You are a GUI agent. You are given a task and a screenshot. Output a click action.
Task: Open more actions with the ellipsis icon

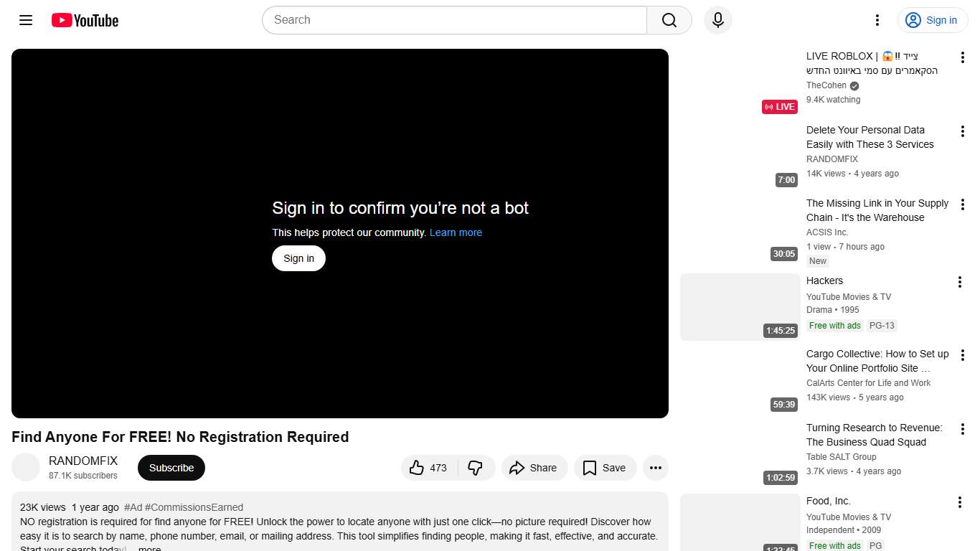(x=655, y=467)
